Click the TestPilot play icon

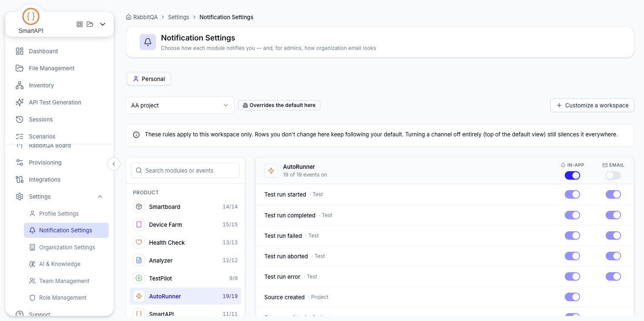tap(139, 278)
